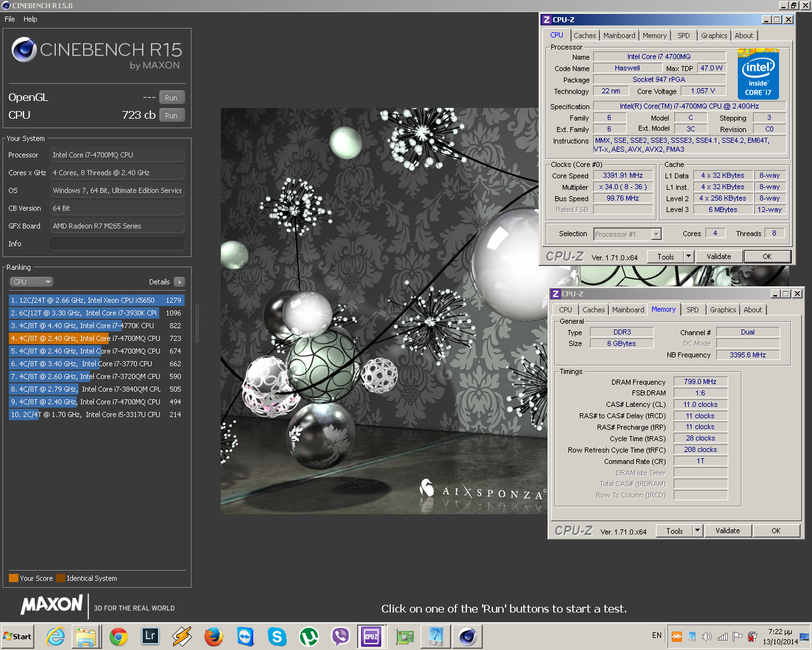This screenshot has width=812, height=650.
Task: Select ranking row Core i7-4770K score 822
Action: [x=96, y=326]
